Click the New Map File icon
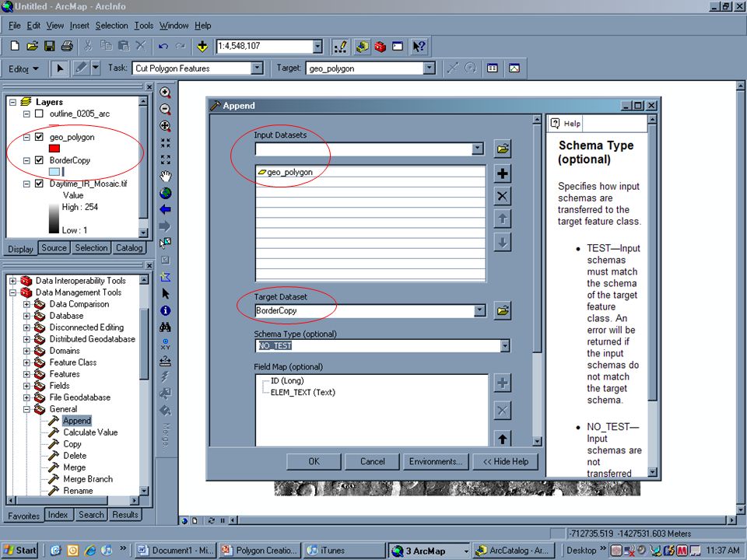 click(15, 46)
